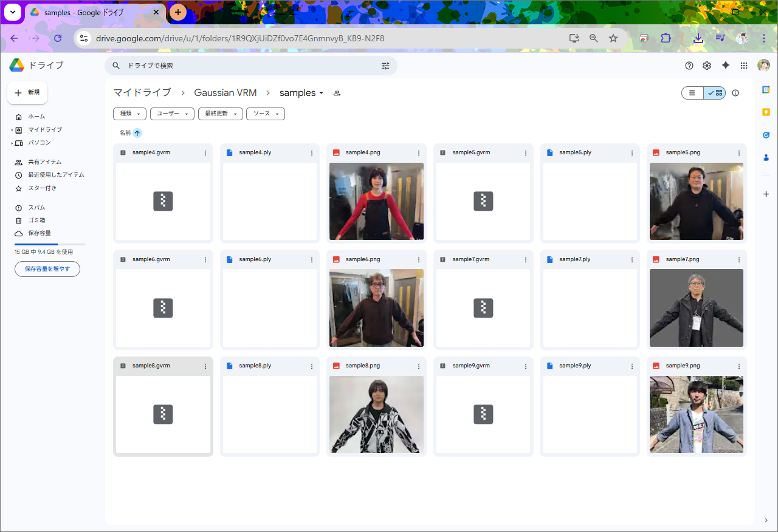This screenshot has height=532, width=778.
Task: Switch to list layout view
Action: tap(692, 93)
